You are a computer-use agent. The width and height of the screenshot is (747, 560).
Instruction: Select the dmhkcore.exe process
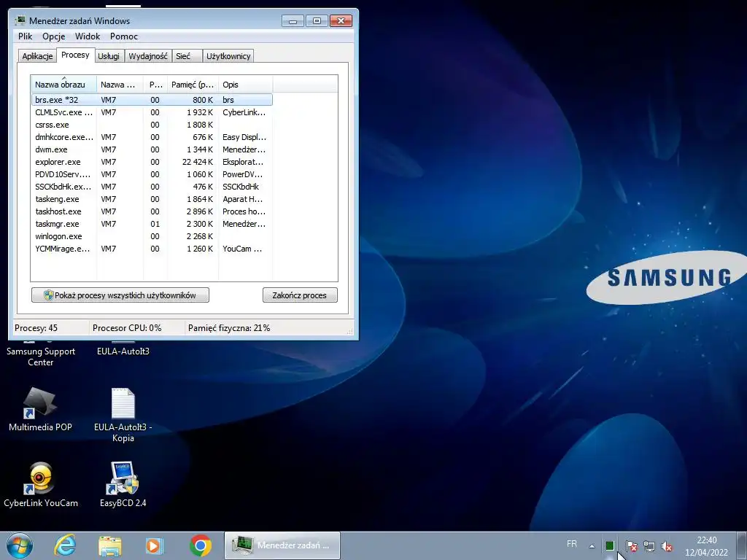tap(152, 137)
